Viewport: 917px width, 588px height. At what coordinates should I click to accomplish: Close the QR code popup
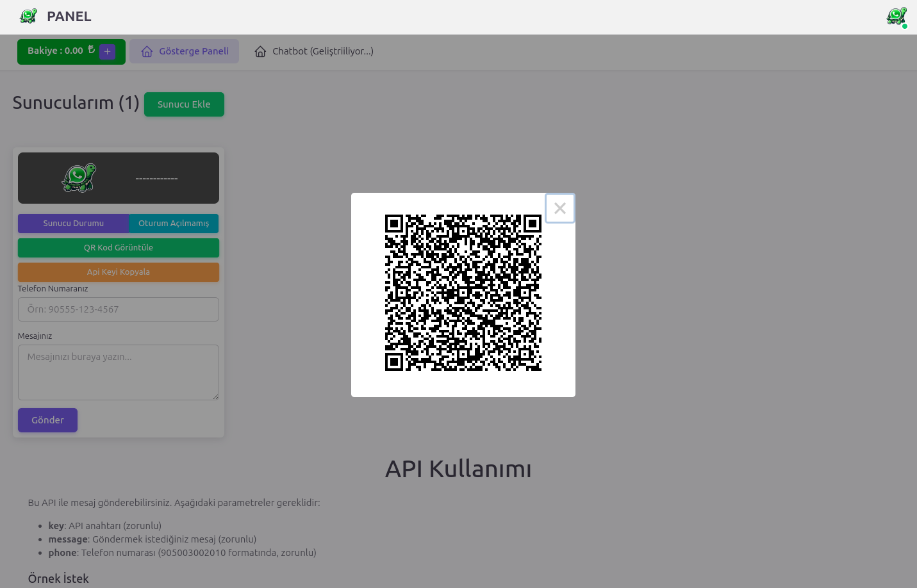(x=559, y=208)
